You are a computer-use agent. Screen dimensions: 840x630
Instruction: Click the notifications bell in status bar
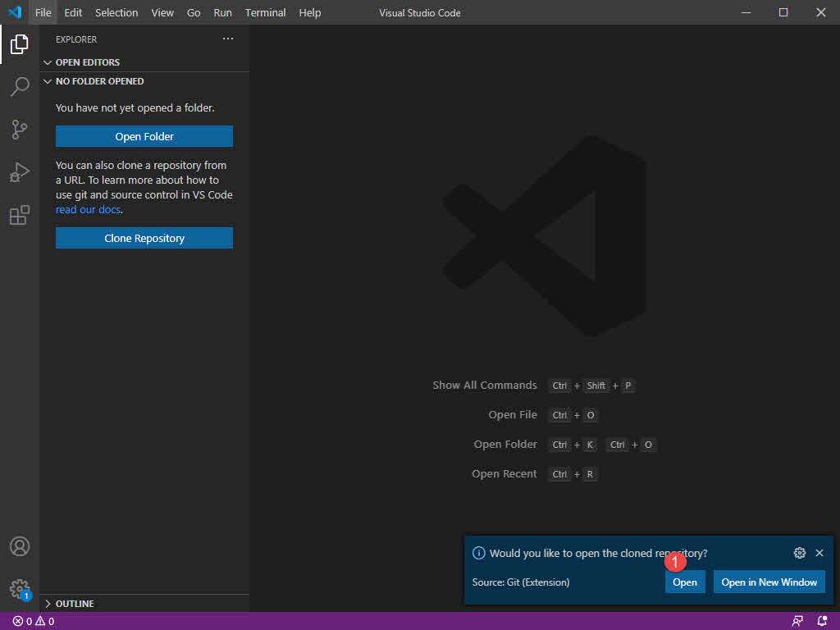click(x=822, y=621)
